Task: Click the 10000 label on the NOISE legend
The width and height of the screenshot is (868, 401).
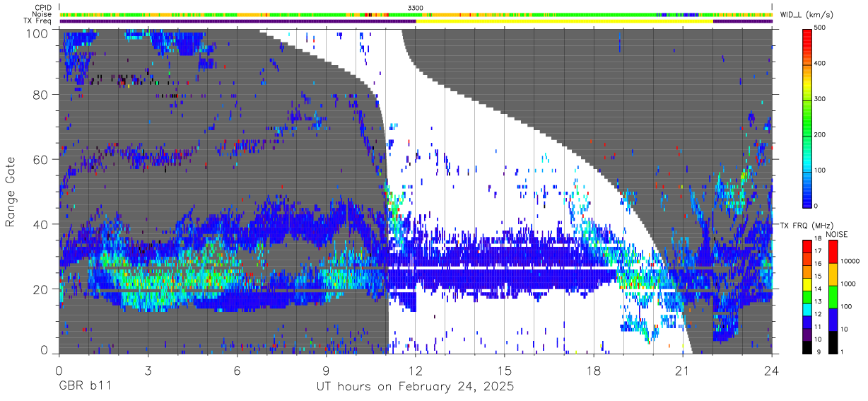Action: 852,261
